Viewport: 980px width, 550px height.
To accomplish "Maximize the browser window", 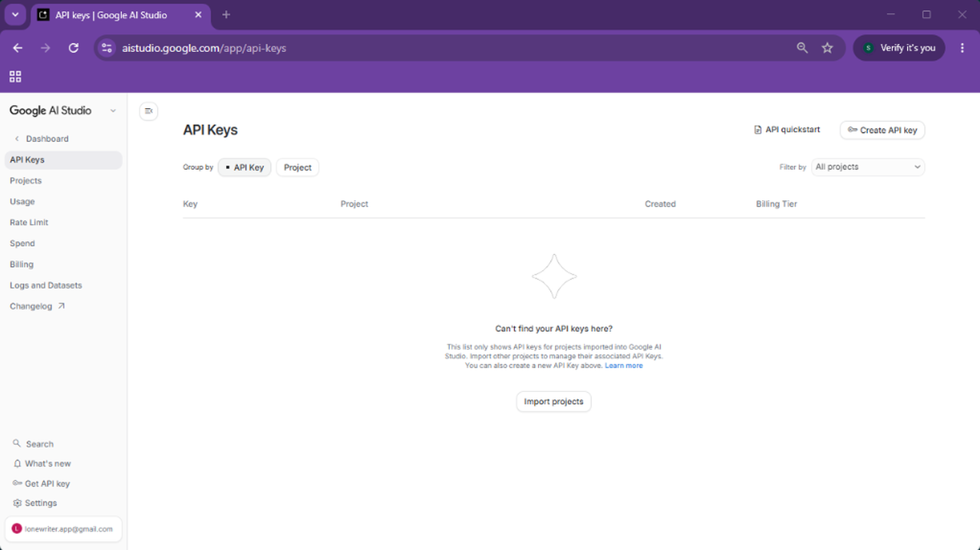I will (x=926, y=15).
